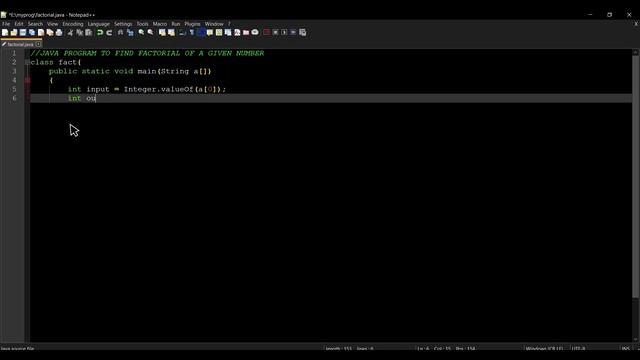Toggle synchronize horizontal scrolling

(171, 32)
